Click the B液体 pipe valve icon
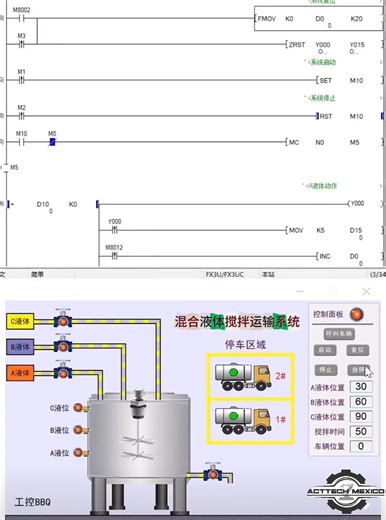 63,344
